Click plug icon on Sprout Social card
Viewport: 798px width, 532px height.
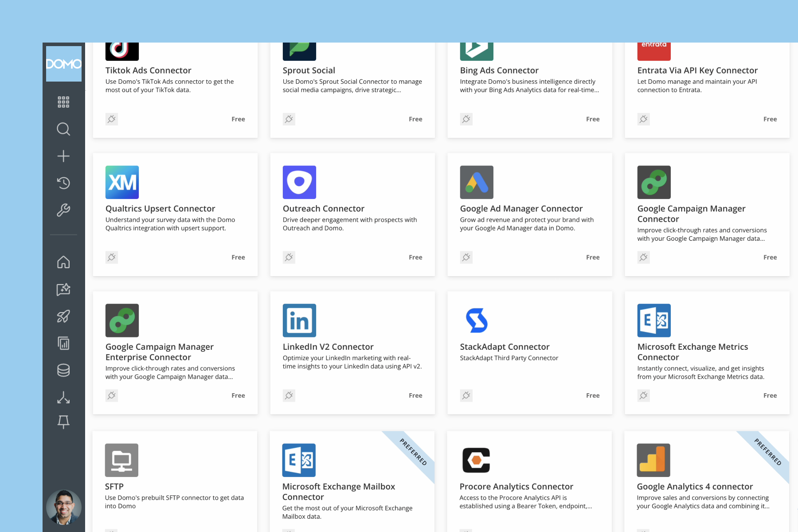pyautogui.click(x=289, y=119)
